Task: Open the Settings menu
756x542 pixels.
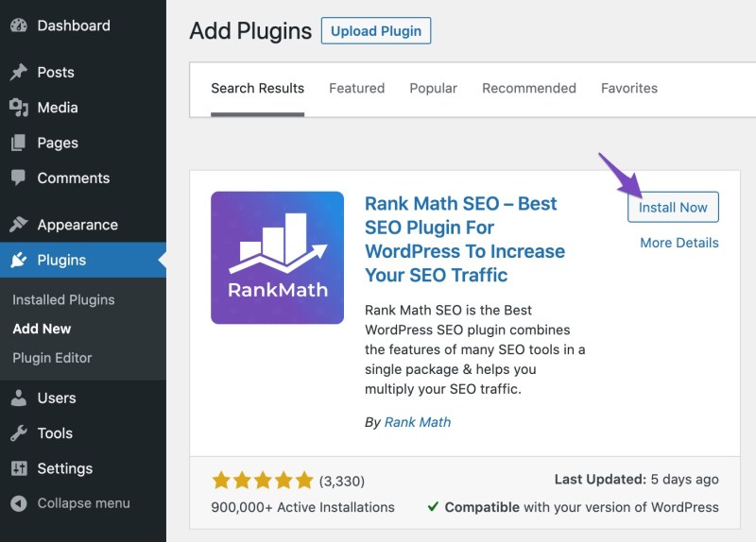Action: tap(83, 468)
